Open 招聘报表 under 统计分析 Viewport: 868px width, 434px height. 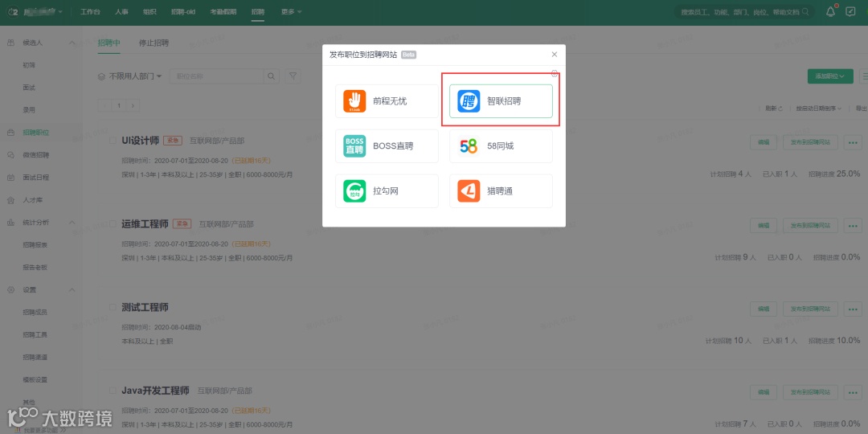pyautogui.click(x=35, y=244)
